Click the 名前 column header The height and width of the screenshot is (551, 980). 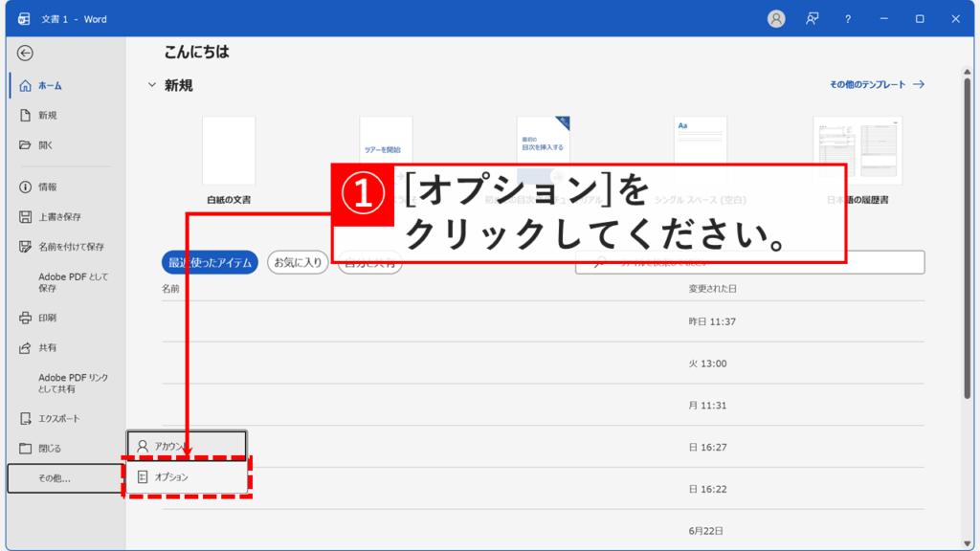click(170, 289)
